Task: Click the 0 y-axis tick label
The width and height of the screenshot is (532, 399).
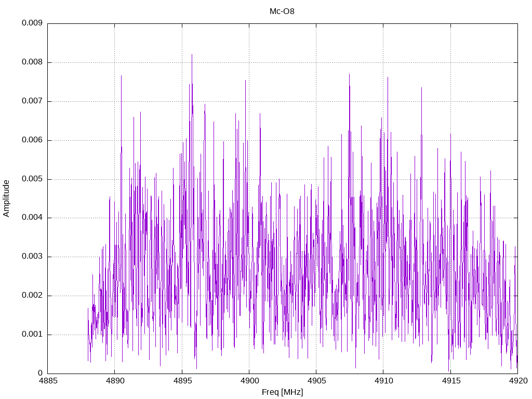Action: click(41, 373)
